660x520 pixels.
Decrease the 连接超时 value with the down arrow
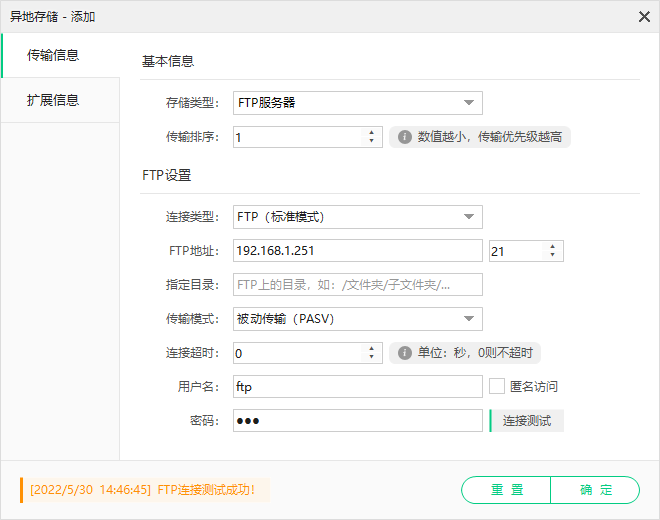tap(371, 357)
